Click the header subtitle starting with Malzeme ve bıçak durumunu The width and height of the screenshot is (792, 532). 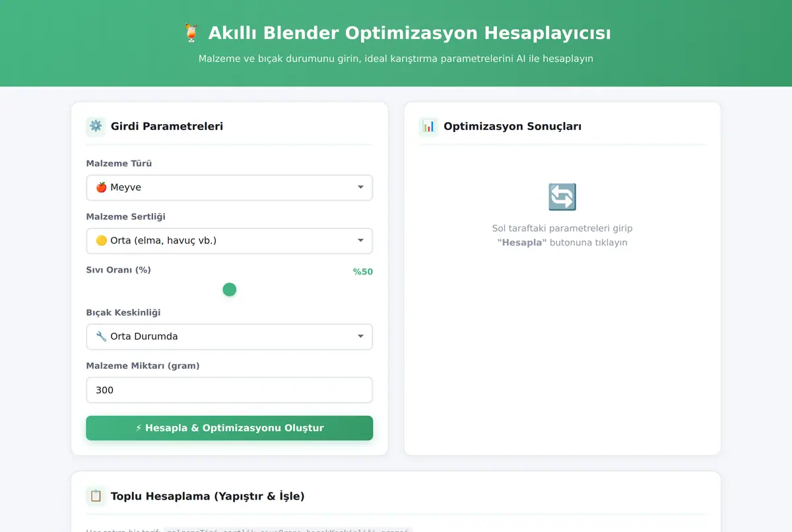[396, 59]
